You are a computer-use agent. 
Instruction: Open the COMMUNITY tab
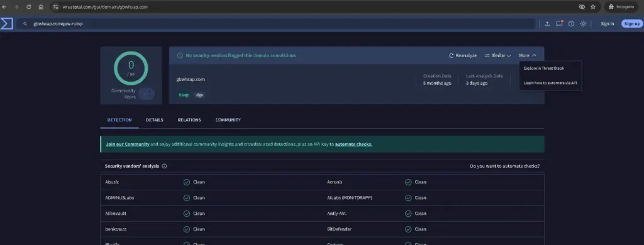228,120
